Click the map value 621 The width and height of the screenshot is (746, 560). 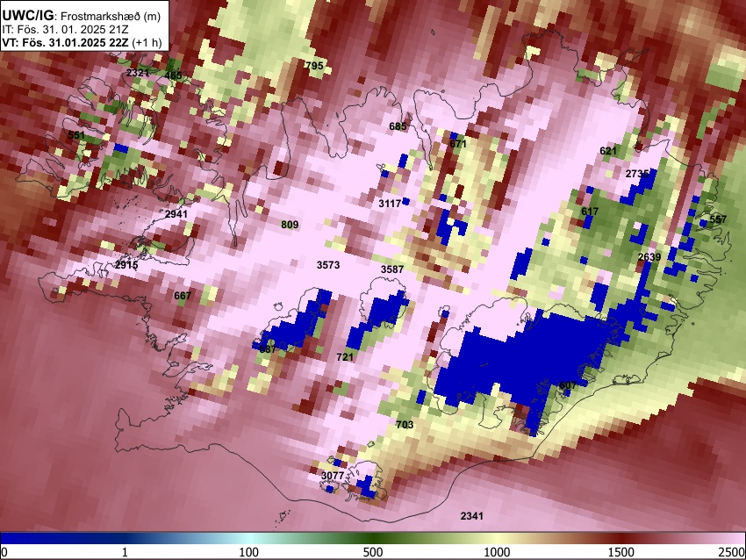point(608,151)
